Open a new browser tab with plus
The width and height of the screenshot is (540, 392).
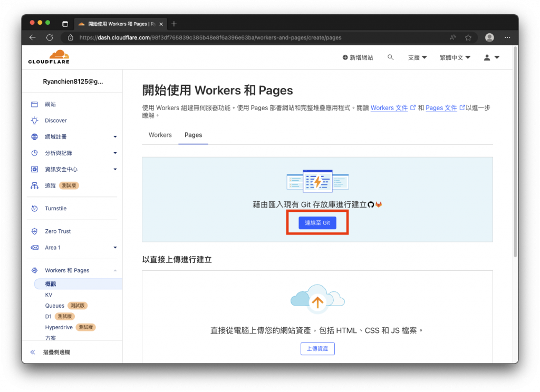click(174, 24)
